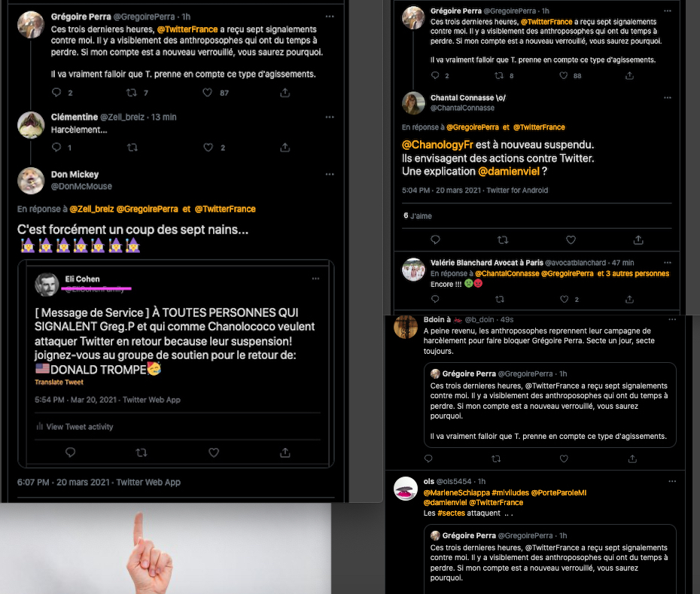This screenshot has height=594, width=700.
Task: Click the View Tweet activity chart icon
Action: (x=40, y=426)
